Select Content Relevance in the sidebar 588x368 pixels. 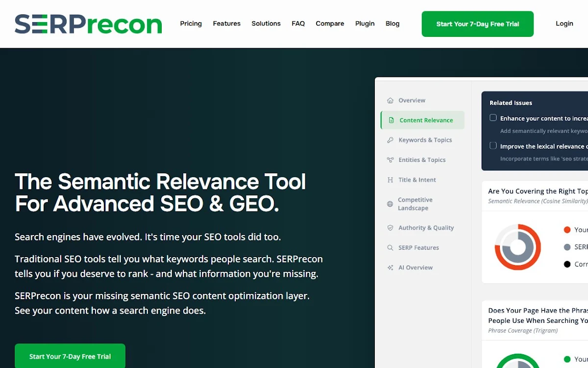[x=422, y=120]
